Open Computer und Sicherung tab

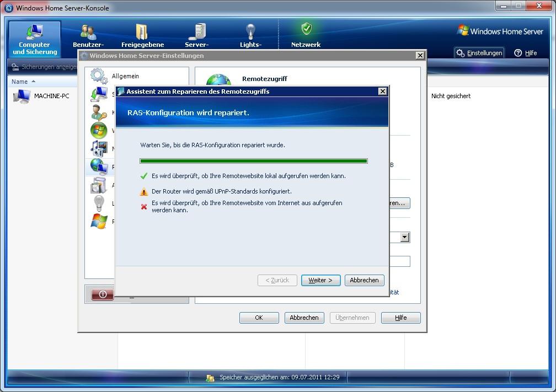pyautogui.click(x=35, y=39)
